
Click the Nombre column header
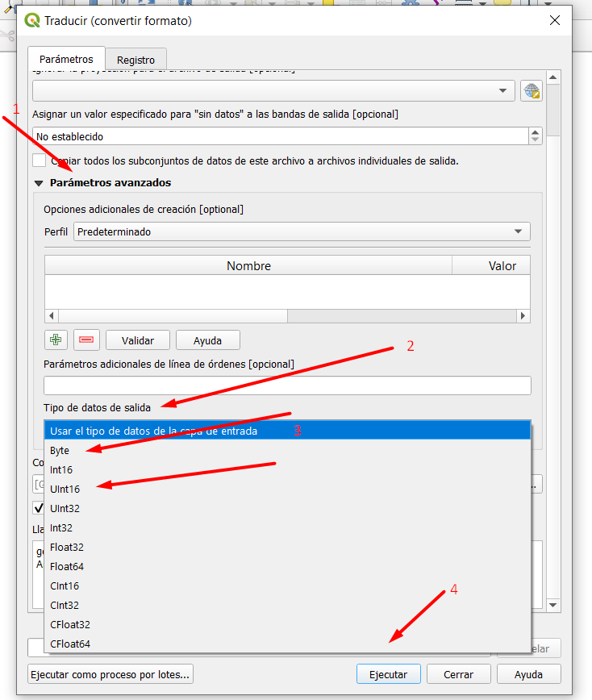coord(248,265)
